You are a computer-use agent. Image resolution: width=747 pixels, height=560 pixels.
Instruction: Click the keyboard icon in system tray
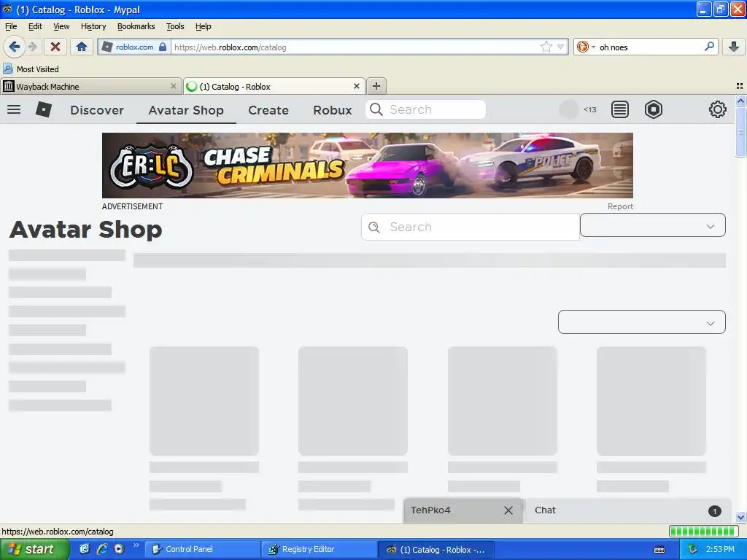[x=659, y=550]
